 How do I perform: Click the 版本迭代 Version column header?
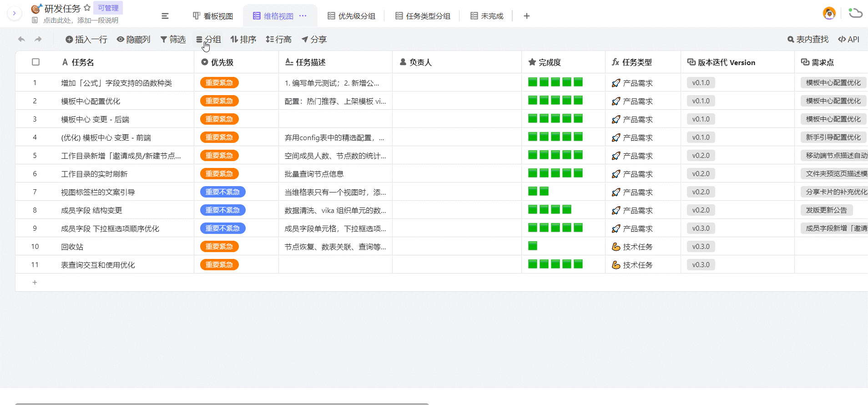pyautogui.click(x=737, y=62)
